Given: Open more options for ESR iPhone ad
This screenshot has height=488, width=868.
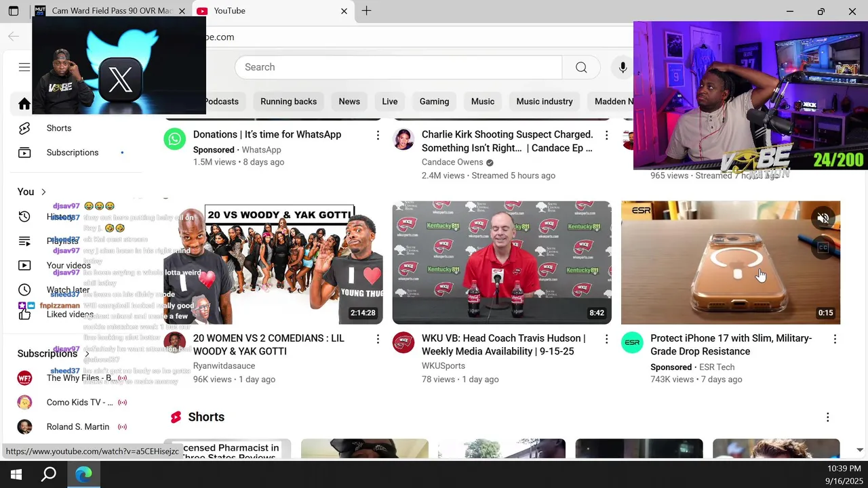Looking at the screenshot, I should tap(835, 339).
